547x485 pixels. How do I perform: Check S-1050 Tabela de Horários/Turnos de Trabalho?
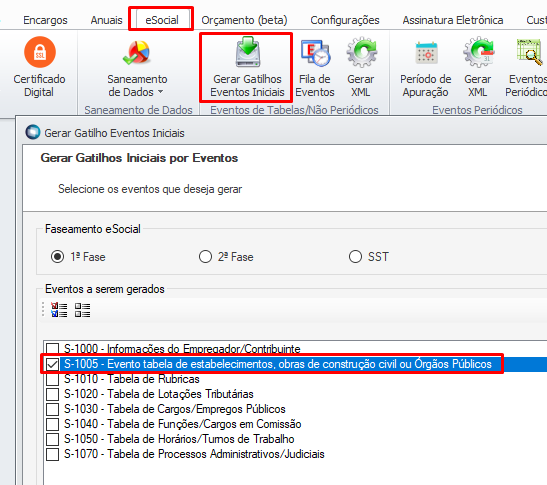click(53, 439)
